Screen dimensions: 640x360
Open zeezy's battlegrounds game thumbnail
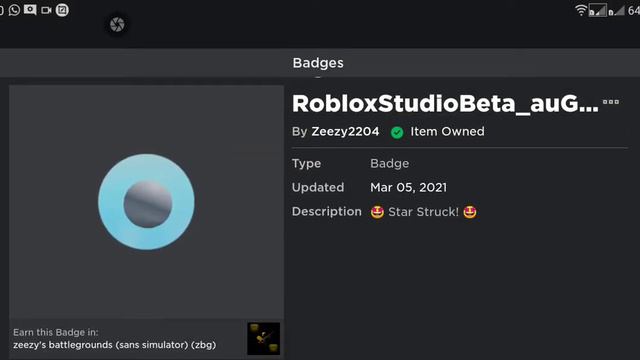[x=264, y=338]
